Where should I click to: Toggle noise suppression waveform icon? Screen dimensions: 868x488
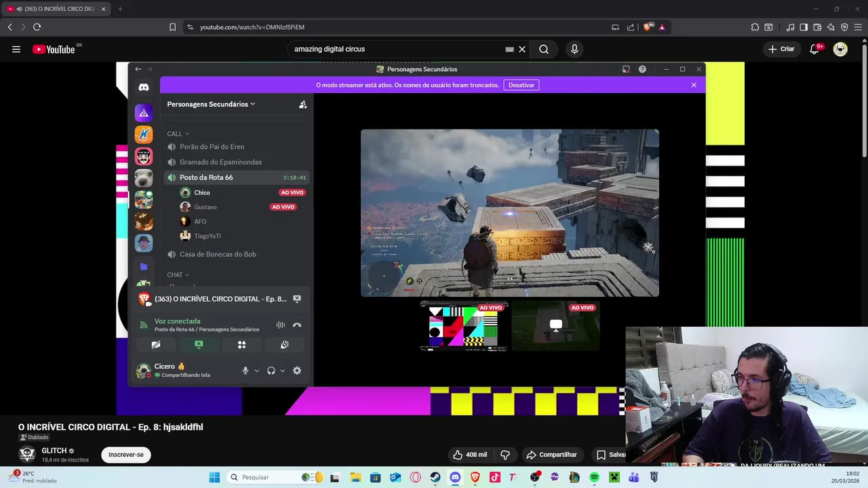pos(280,325)
